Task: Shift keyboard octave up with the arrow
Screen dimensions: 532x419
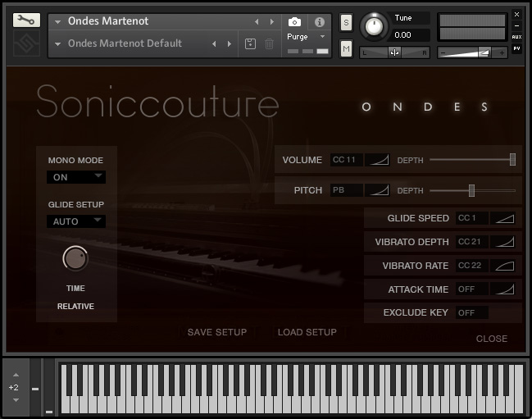Action: [x=16, y=375]
